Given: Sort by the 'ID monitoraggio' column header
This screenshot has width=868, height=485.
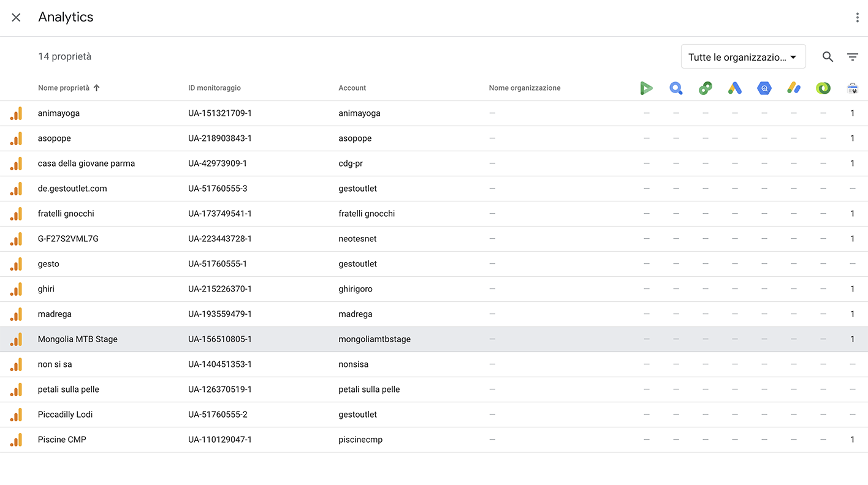Looking at the screenshot, I should (215, 88).
